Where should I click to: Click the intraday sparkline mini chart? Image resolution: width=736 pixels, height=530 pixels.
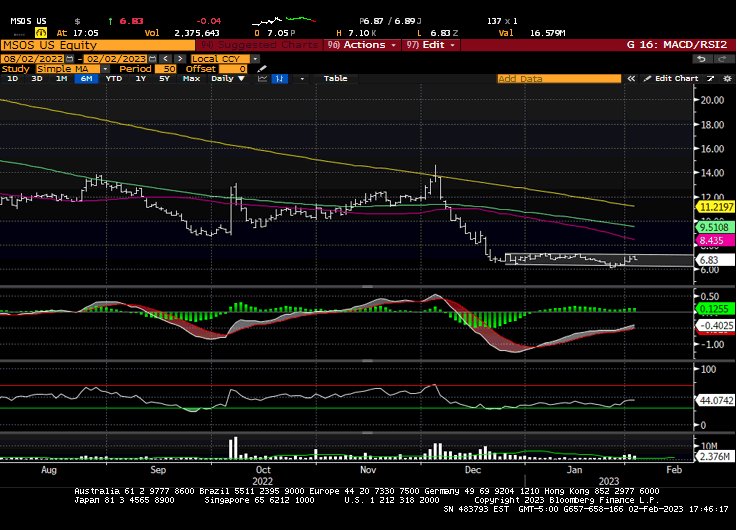[284, 21]
